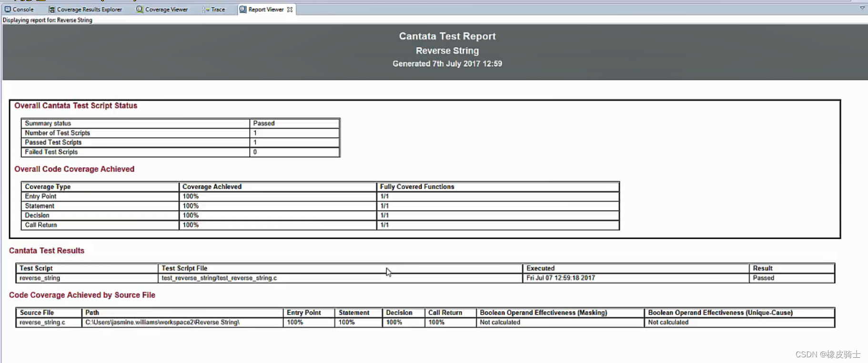Switch to the Coverage Viewer tab
868x363 pixels.
[162, 10]
